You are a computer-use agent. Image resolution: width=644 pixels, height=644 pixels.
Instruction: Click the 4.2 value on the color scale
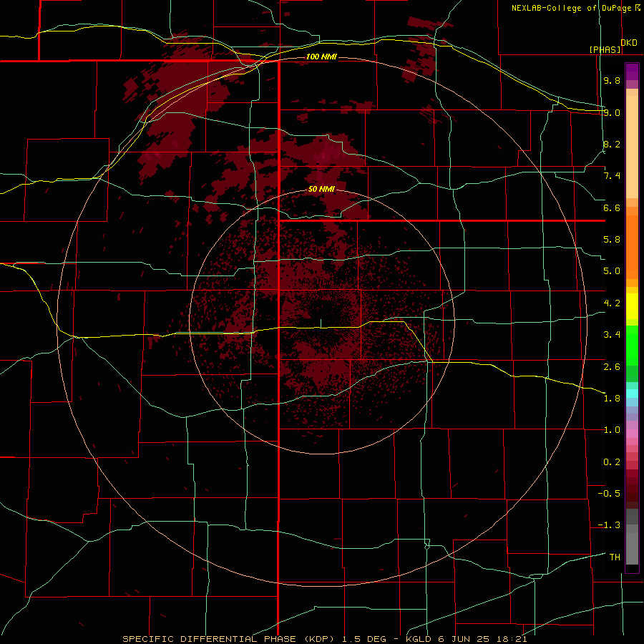coord(612,303)
